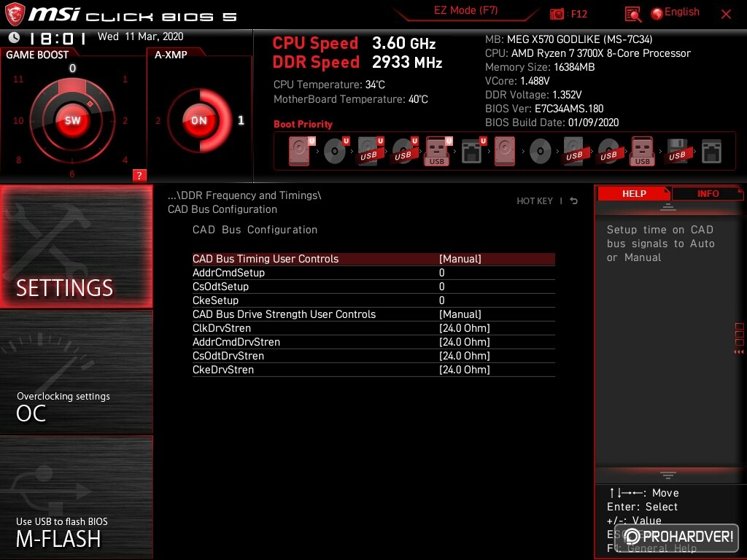Click the AddrCmdSetup row label
Image resolution: width=747 pixels, height=560 pixels.
click(x=228, y=273)
